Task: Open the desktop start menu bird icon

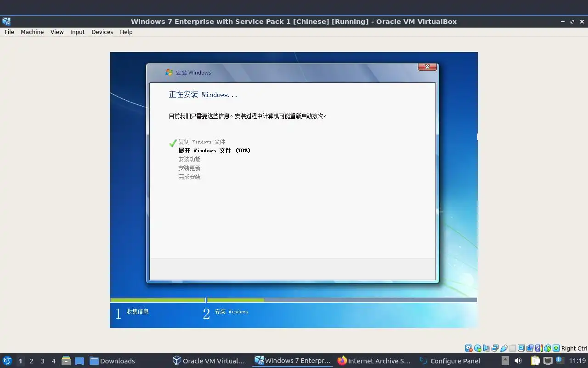Action: point(7,361)
